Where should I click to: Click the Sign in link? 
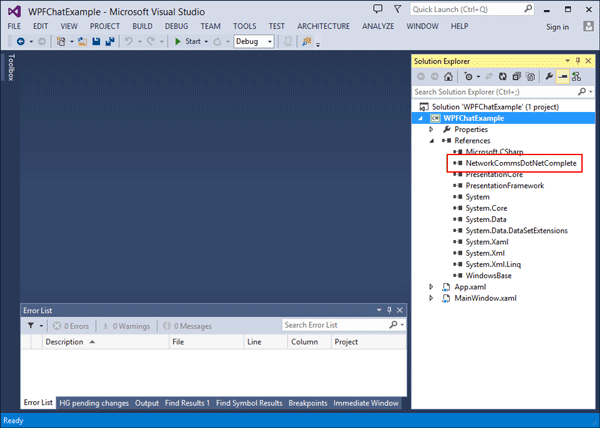point(557,27)
